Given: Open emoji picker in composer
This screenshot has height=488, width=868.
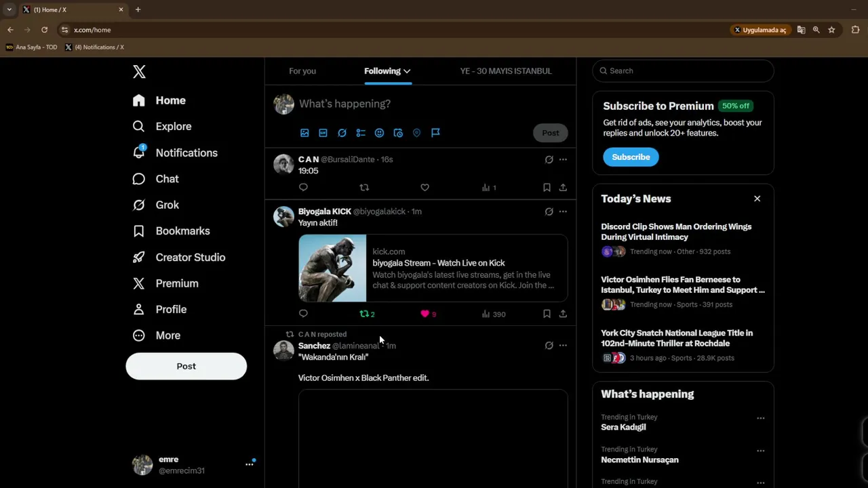Looking at the screenshot, I should pyautogui.click(x=379, y=133).
